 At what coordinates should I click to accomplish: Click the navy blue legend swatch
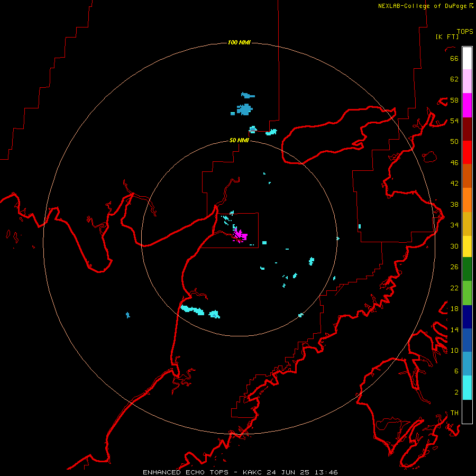(467, 317)
